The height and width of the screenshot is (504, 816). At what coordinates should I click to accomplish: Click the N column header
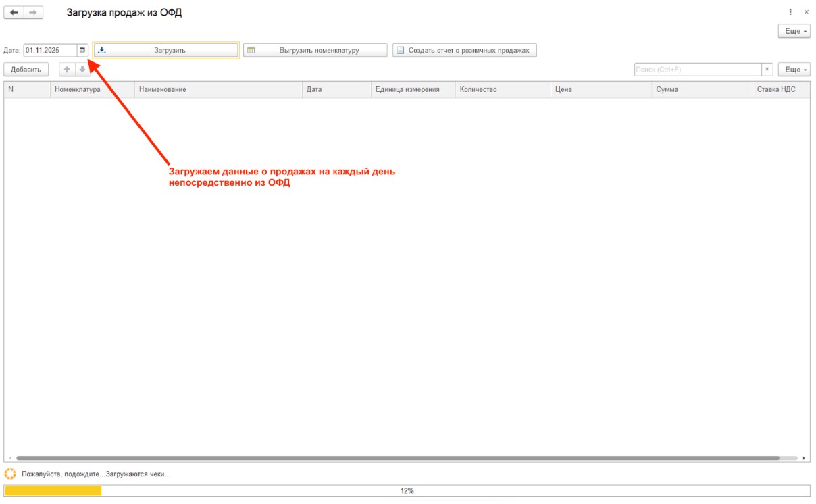click(27, 89)
